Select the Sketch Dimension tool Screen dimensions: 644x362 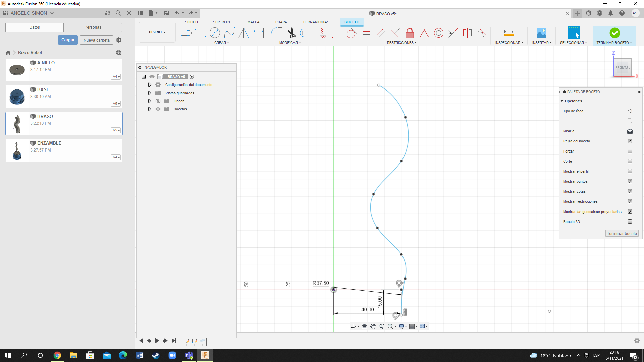pyautogui.click(x=258, y=33)
